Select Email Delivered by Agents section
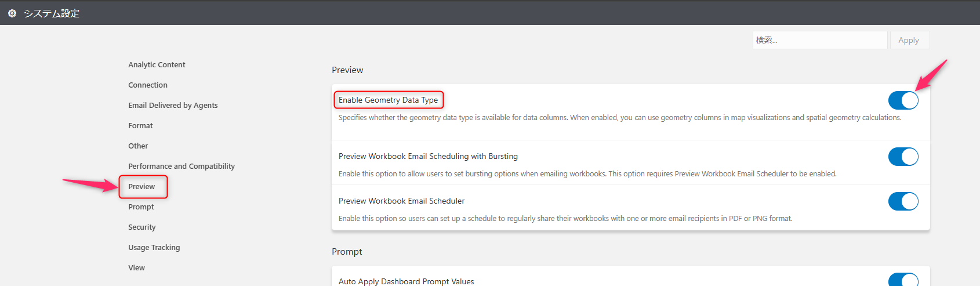 173,106
